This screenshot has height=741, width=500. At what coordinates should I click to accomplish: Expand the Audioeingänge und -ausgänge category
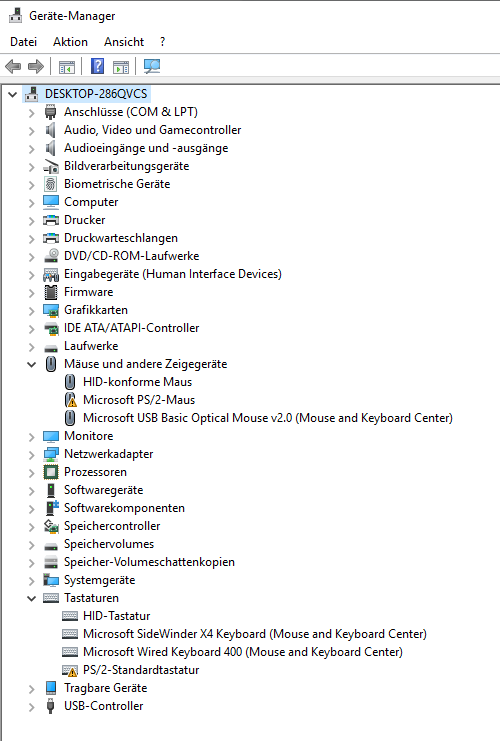(32, 149)
